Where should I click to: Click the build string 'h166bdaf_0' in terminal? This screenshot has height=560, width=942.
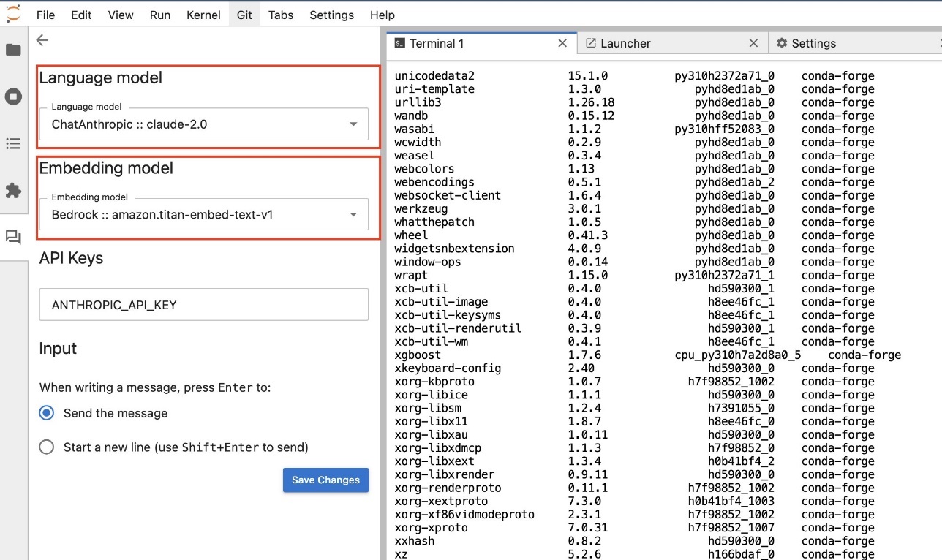point(742,554)
